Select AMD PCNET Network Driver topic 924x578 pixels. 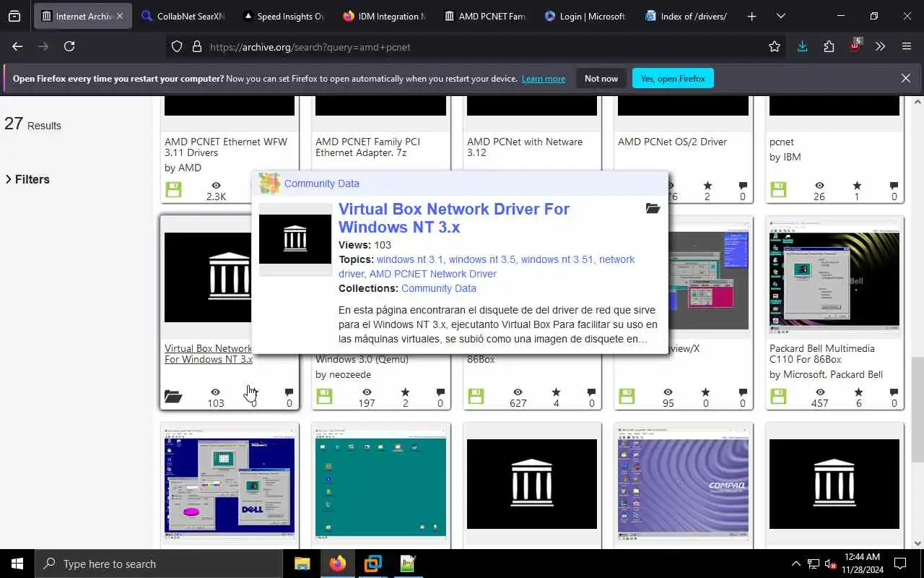tap(432, 274)
